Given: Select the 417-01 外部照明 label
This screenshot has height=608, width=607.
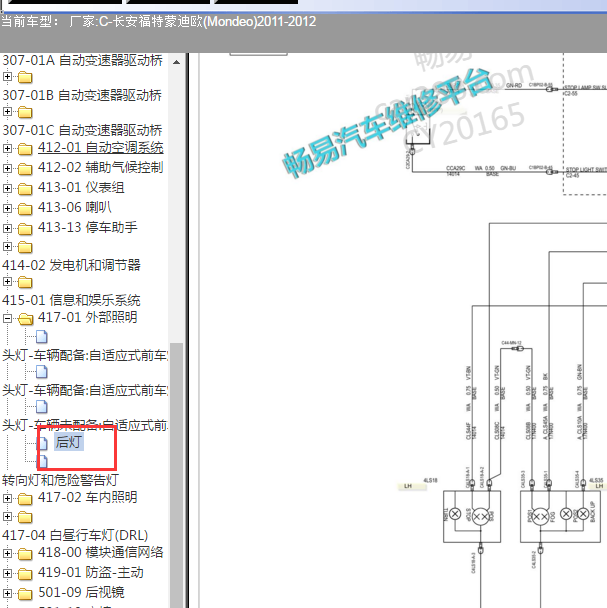Looking at the screenshot, I should [x=88, y=317].
